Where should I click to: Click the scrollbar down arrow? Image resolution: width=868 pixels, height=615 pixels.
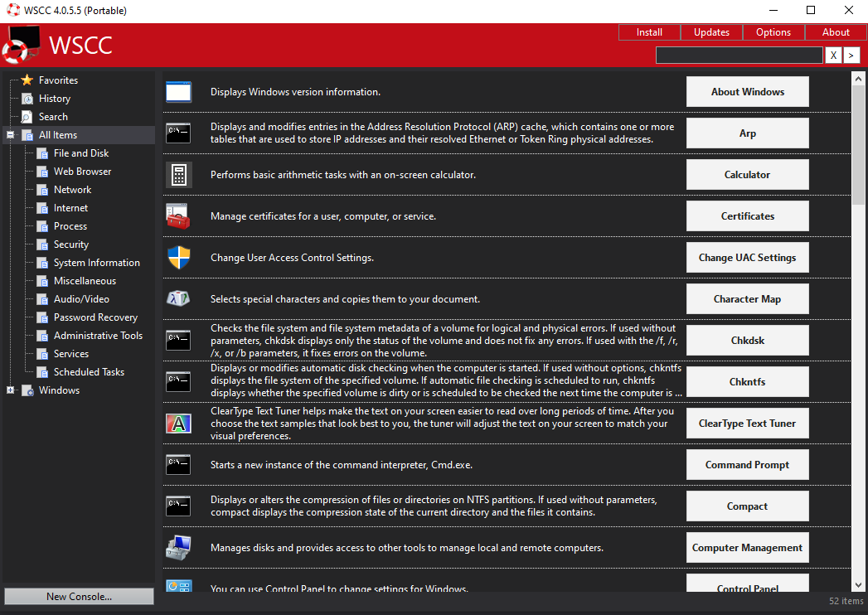point(858,584)
